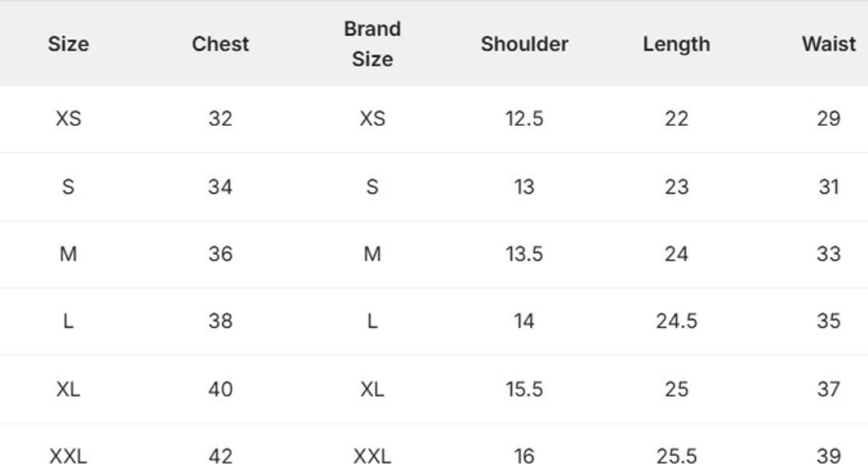Select the M size row label
The image size is (868, 464).
(x=68, y=254)
